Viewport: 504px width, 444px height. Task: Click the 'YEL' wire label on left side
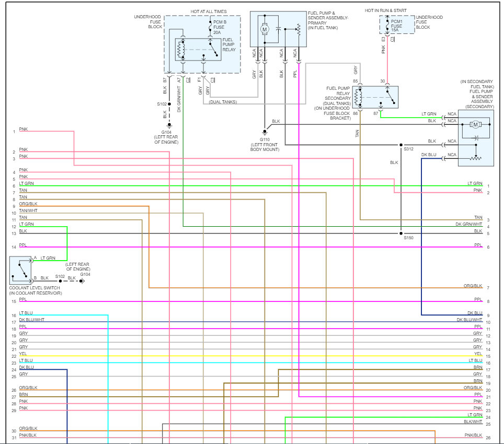click(23, 354)
